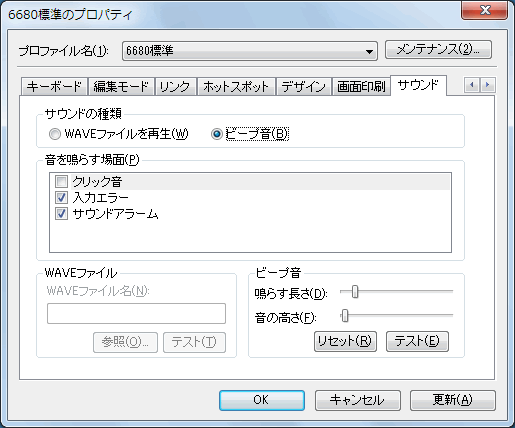Click the メンテナンス button
This screenshot has width=515, height=428.
pyautogui.click(x=438, y=50)
